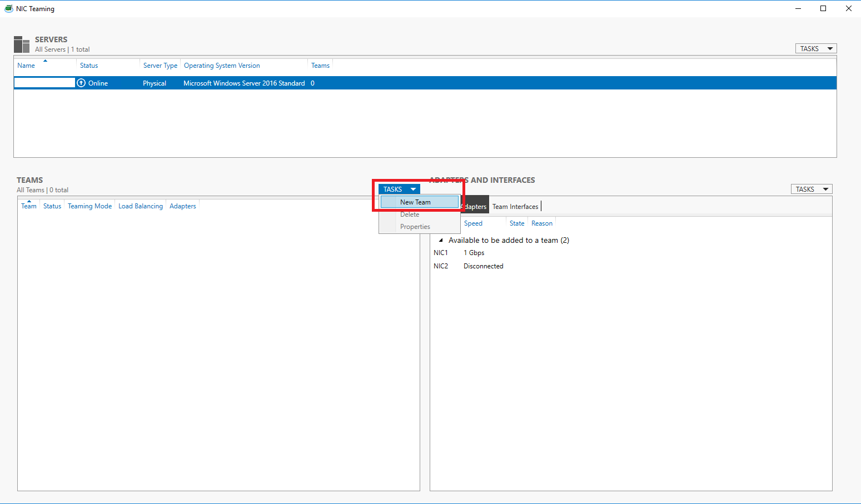
Task: Switch to the Team Interfaces tab
Action: click(x=515, y=206)
